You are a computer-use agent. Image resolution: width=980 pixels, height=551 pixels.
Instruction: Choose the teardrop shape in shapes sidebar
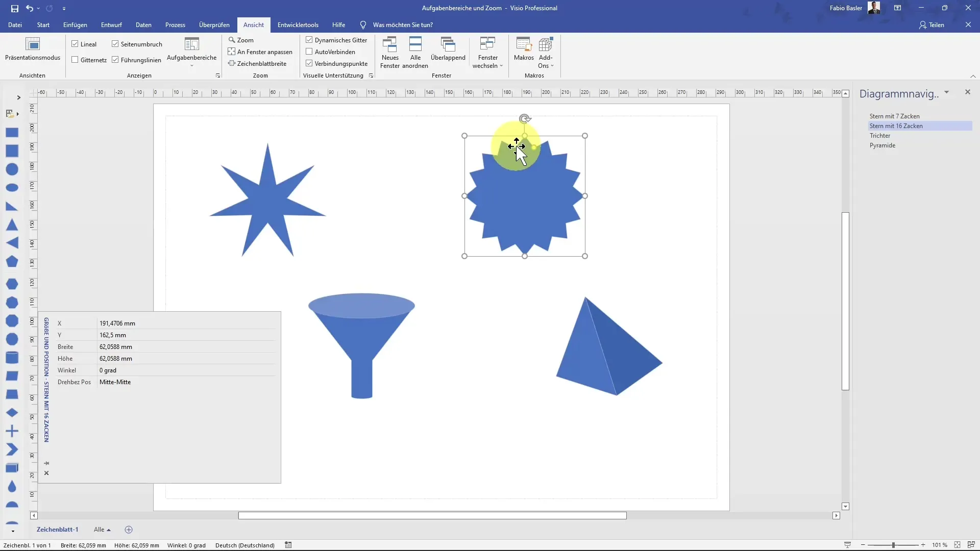[x=12, y=487]
